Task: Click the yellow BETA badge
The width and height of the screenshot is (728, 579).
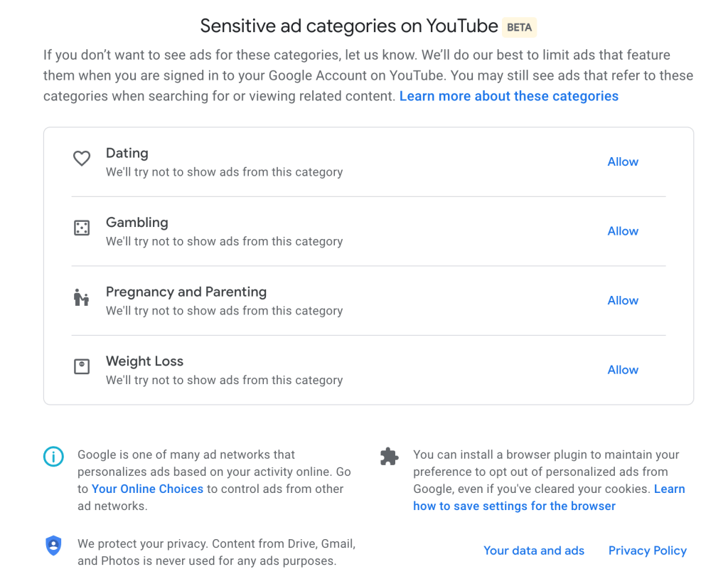Action: click(519, 28)
